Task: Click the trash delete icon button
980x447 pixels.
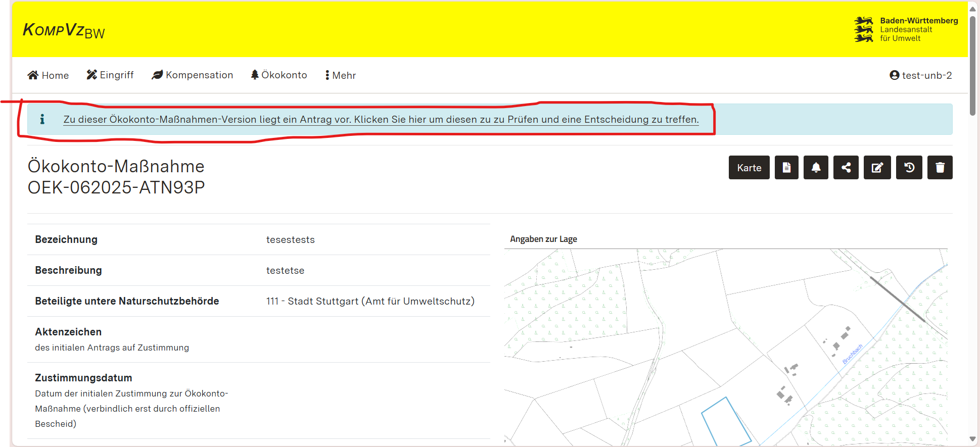Action: pos(940,168)
